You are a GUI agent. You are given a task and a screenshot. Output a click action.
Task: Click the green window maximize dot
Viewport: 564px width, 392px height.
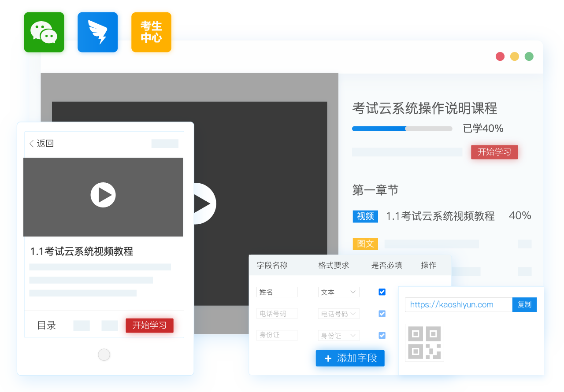(x=529, y=56)
